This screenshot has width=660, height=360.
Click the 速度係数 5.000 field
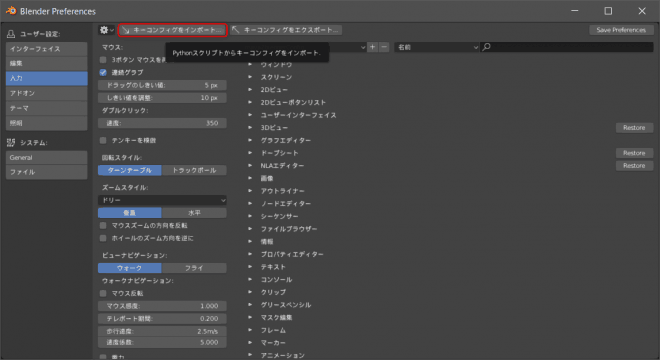pyautogui.click(x=162, y=342)
